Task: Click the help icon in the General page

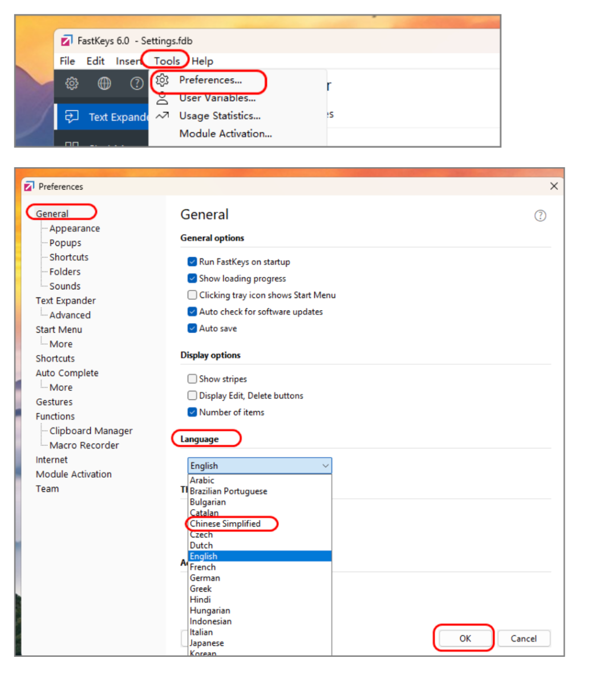Action: point(540,215)
